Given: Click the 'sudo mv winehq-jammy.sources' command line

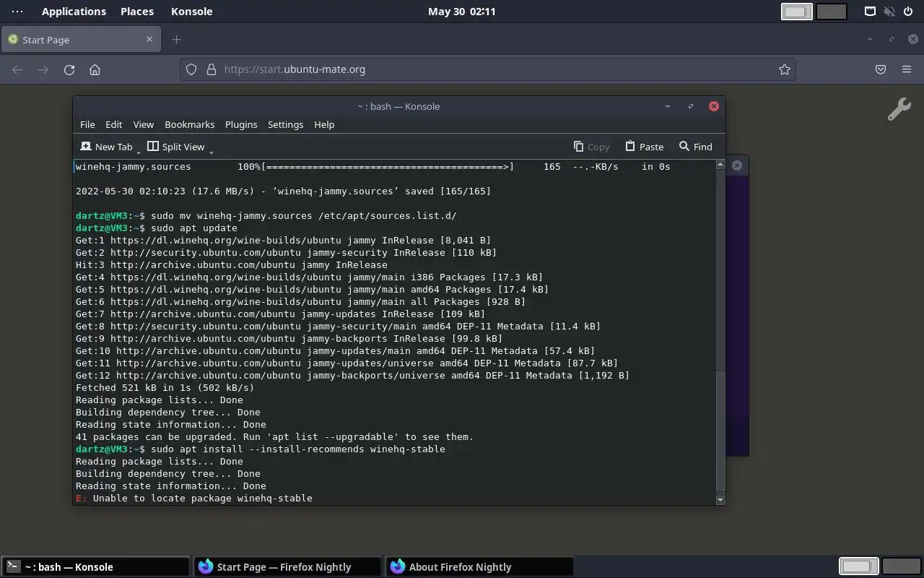Looking at the screenshot, I should pos(266,216).
